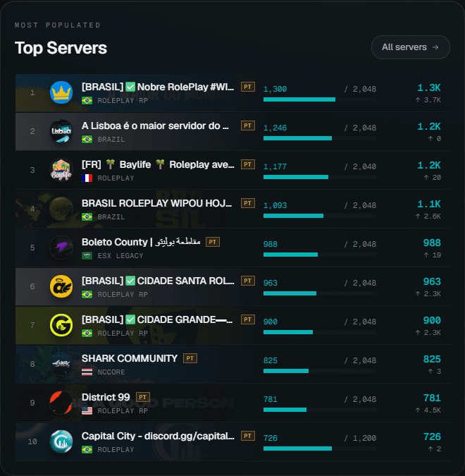Click the ESX LEGACY tag
Screen dimensions: 465x476
[x=120, y=256]
